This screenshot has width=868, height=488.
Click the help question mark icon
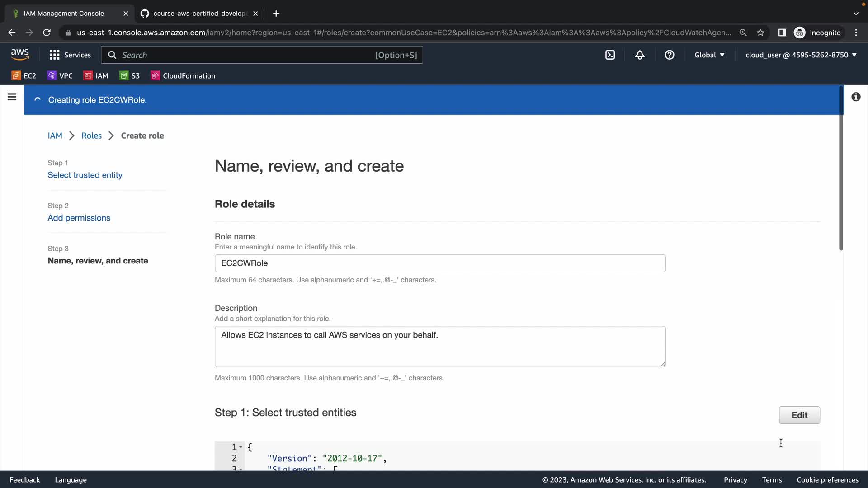(x=670, y=55)
